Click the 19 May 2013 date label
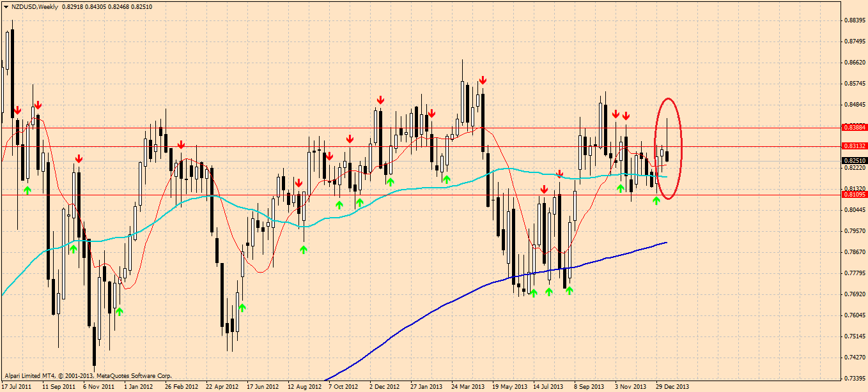Viewport: 868px width, 392px height. pyautogui.click(x=509, y=387)
